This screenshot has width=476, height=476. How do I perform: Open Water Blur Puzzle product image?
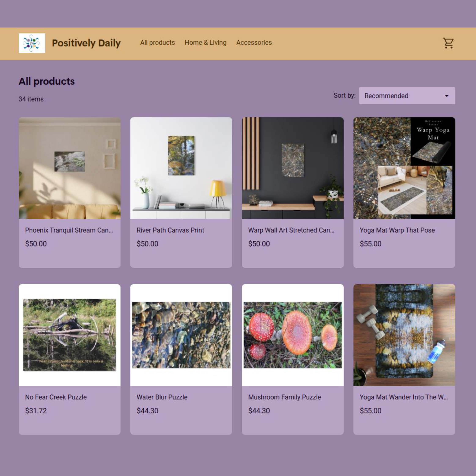pos(181,335)
